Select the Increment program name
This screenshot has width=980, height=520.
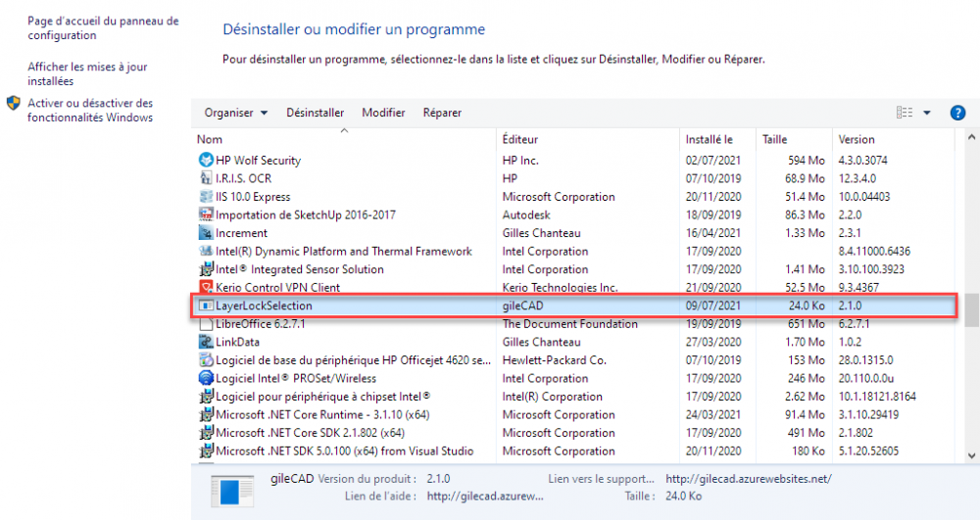(x=241, y=233)
